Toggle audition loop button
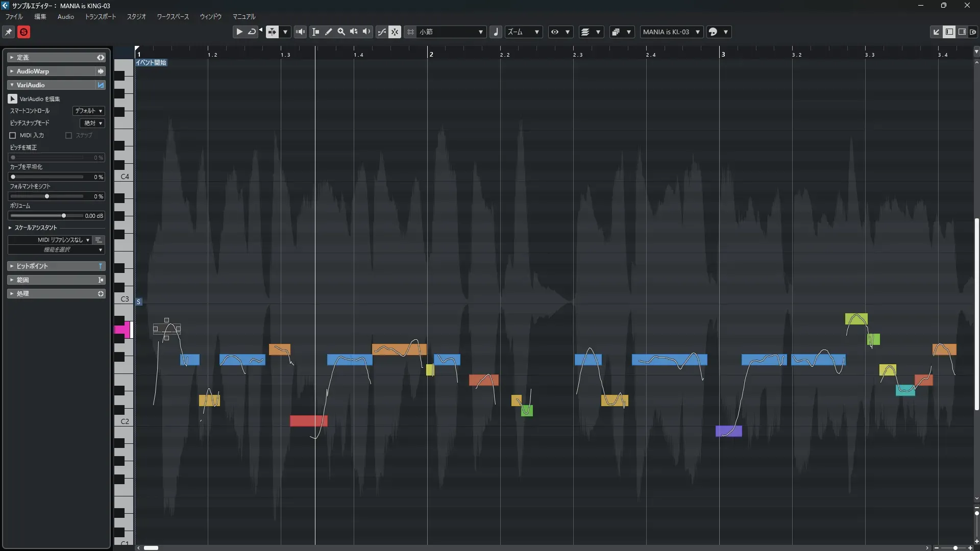This screenshot has height=551, width=980. click(252, 32)
